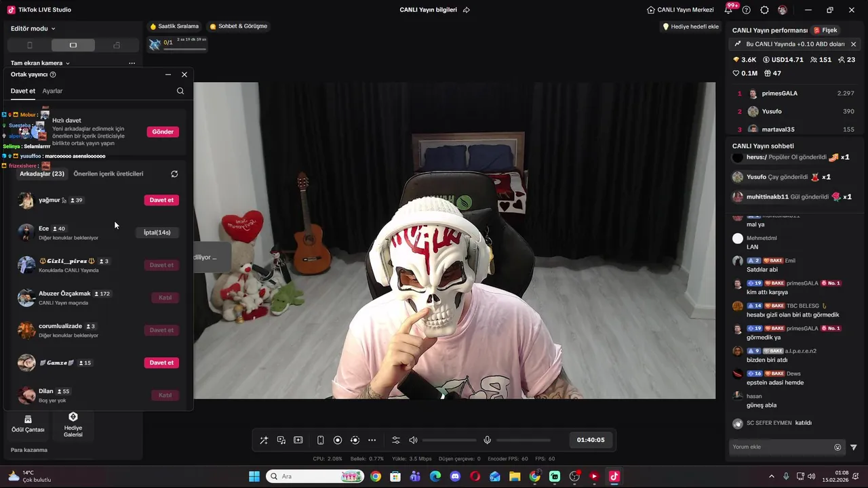Click the scene layout film icon

(x=298, y=440)
